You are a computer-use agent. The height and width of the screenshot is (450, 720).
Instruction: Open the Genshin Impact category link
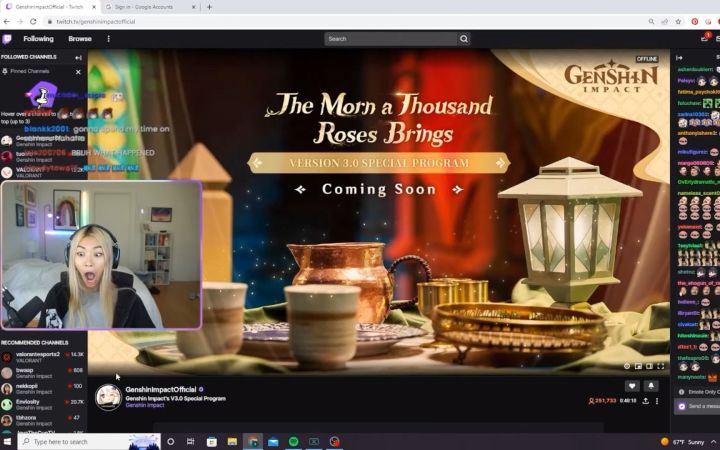pos(145,405)
